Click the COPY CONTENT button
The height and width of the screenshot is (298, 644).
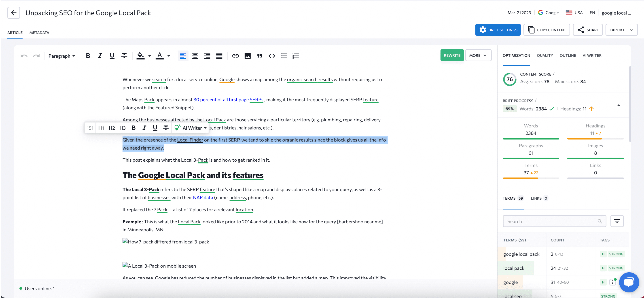point(547,30)
